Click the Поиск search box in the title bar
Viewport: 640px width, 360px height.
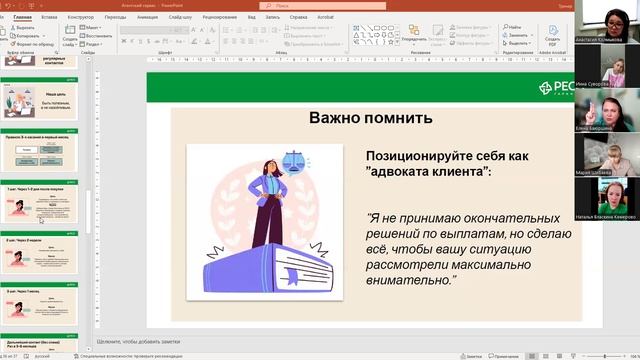[x=322, y=6]
